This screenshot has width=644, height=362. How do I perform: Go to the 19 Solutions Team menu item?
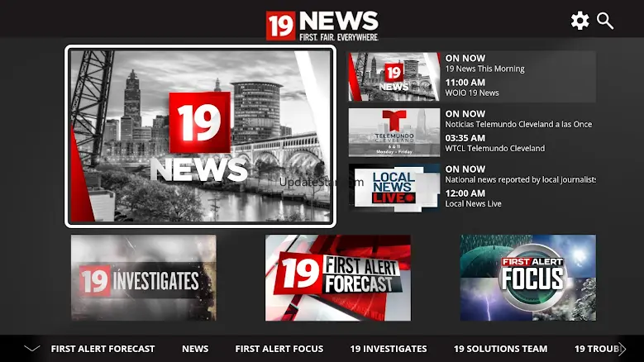pos(501,349)
